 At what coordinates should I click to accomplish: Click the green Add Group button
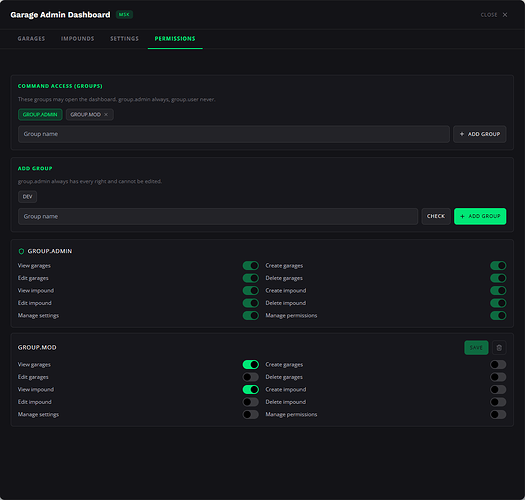click(x=480, y=216)
